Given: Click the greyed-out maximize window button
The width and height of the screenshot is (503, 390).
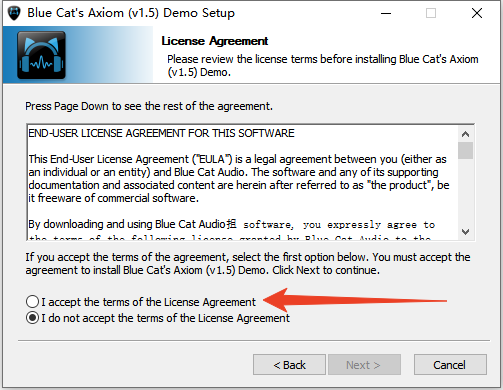Looking at the screenshot, I should pyautogui.click(x=431, y=13).
